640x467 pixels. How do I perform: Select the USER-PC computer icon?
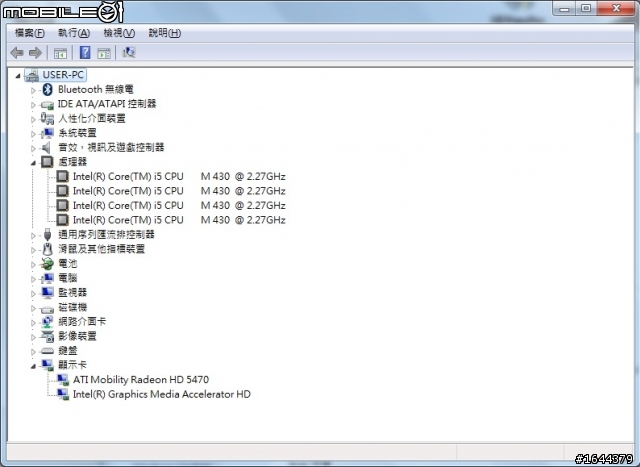[x=32, y=75]
